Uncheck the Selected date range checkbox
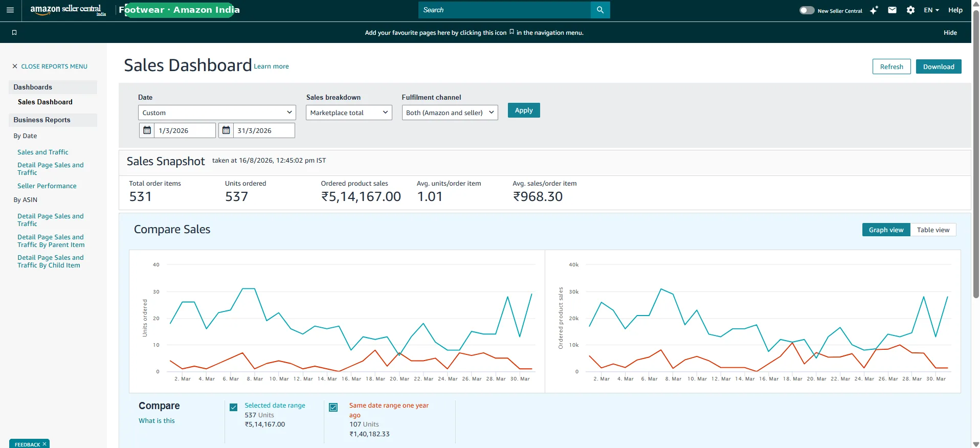The image size is (980, 448). [x=233, y=407]
